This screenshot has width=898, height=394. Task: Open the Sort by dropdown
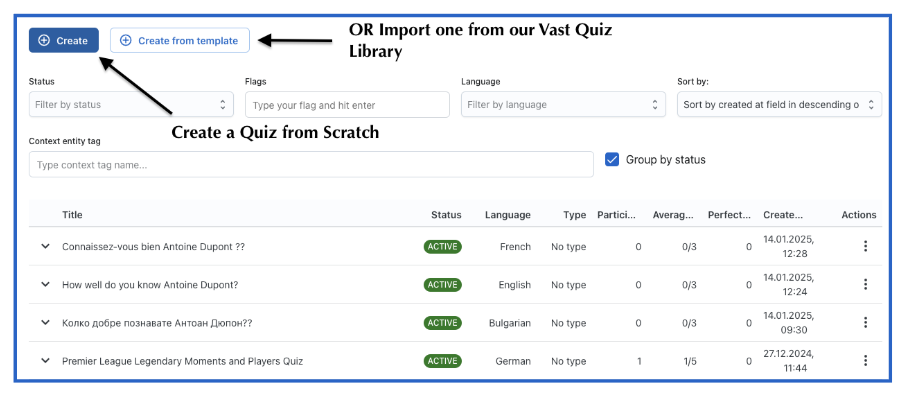click(x=779, y=105)
